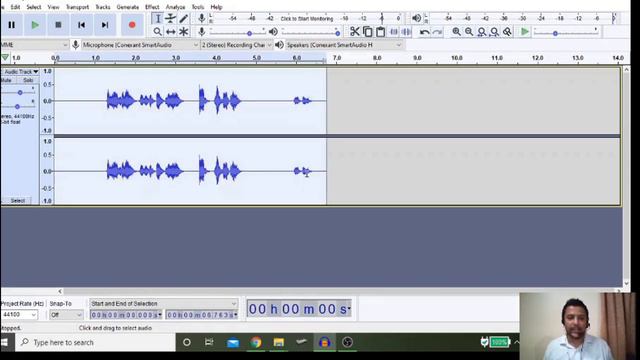
Task: Open the Microphone recording device dropdown
Action: 140,45
